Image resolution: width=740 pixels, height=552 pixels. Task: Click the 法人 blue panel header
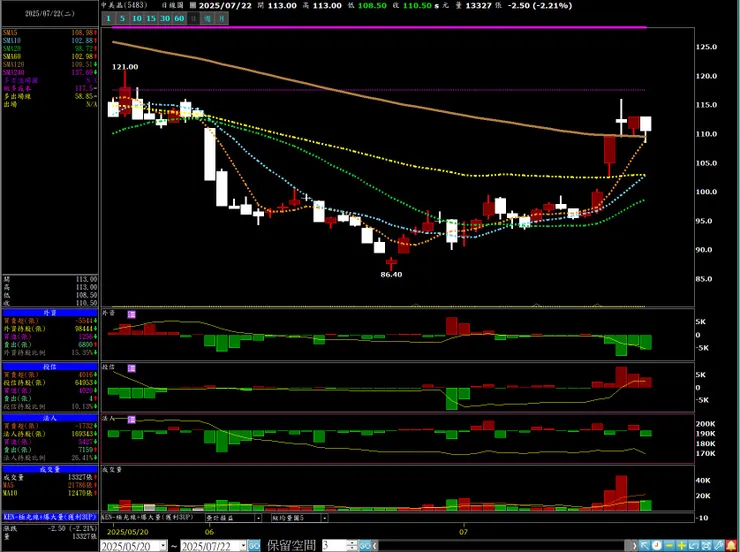click(50, 418)
